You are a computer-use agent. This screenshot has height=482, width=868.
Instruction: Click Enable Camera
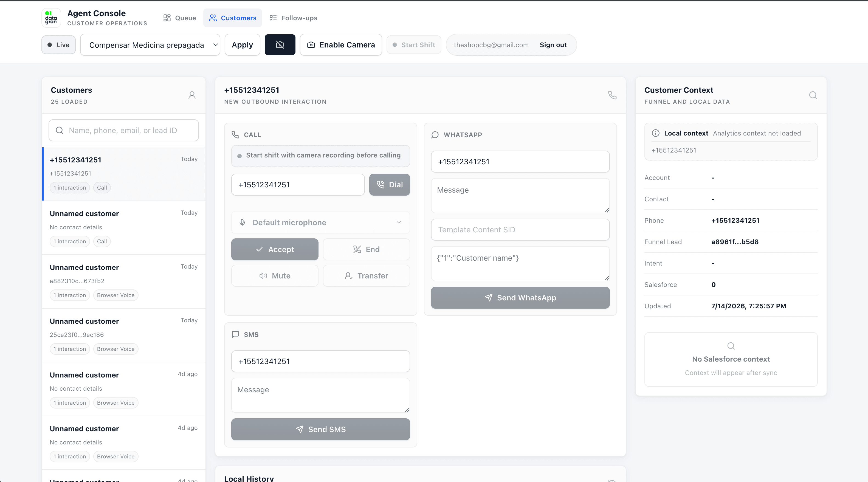coord(341,45)
